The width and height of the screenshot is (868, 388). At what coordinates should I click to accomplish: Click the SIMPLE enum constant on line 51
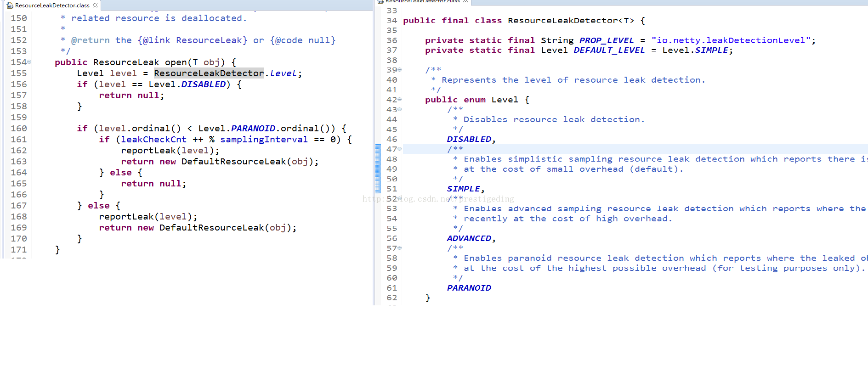pyautogui.click(x=464, y=189)
